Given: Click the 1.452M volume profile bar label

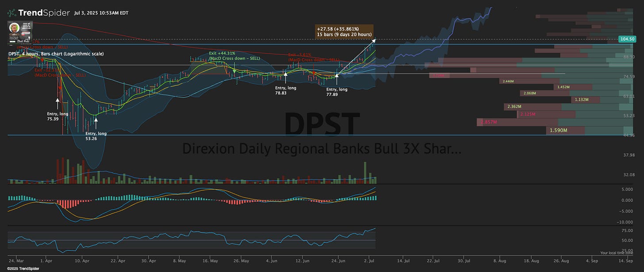Looking at the screenshot, I should 563,87.
